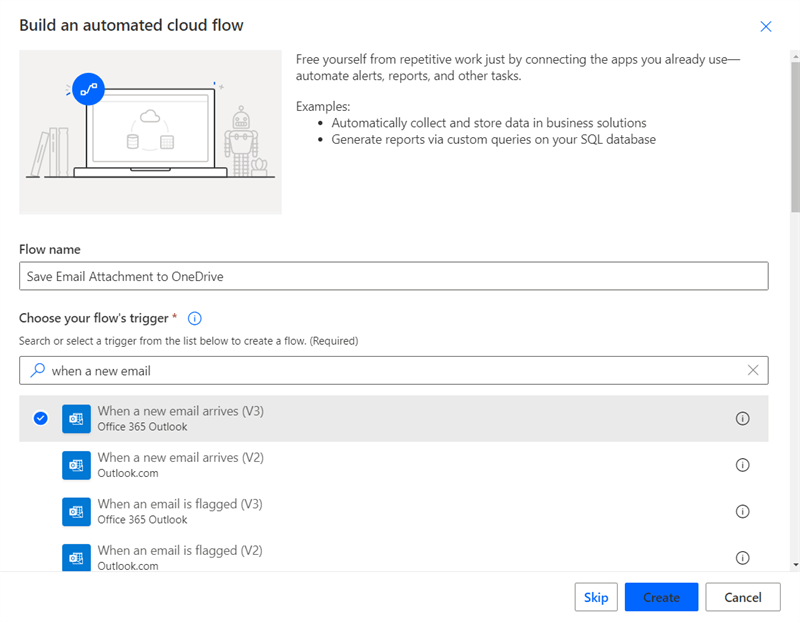
Task: Click the Outlook icon beside email is flagged (V3)
Action: pyautogui.click(x=76, y=511)
